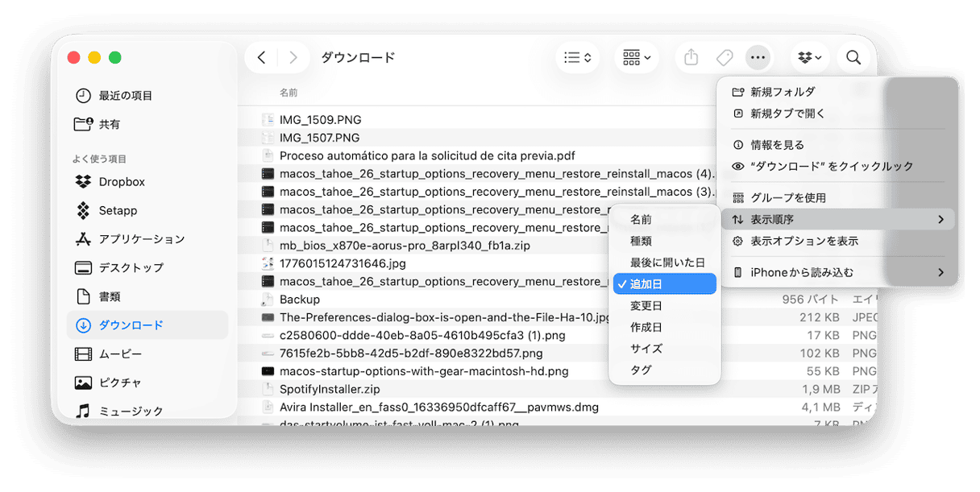Click the Setapp sidebar icon
This screenshot has width=980, height=492.
(83, 210)
